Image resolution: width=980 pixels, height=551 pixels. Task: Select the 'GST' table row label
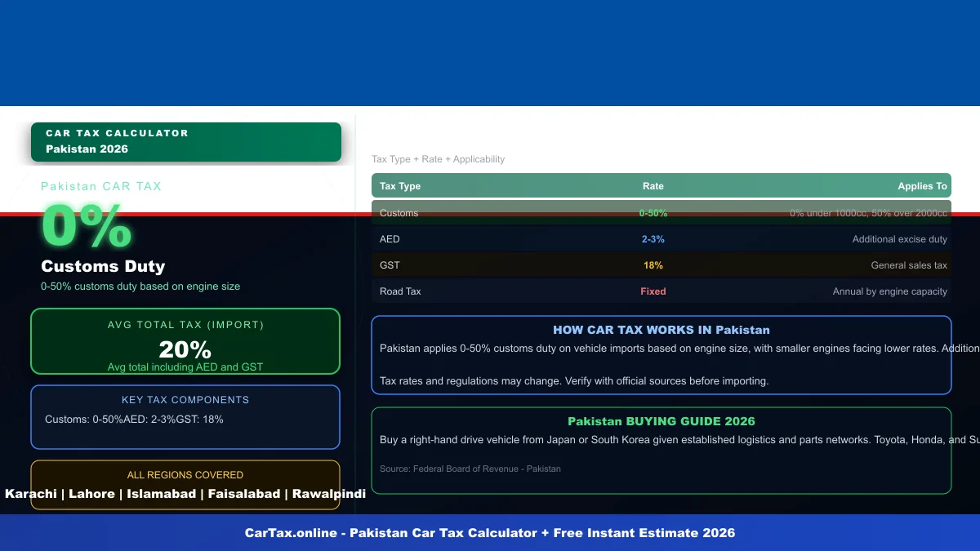tap(390, 265)
